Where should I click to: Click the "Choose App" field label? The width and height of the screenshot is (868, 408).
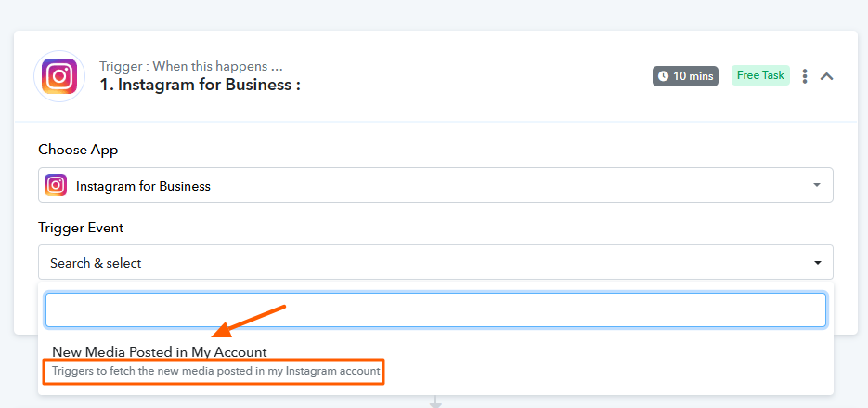pyautogui.click(x=78, y=150)
